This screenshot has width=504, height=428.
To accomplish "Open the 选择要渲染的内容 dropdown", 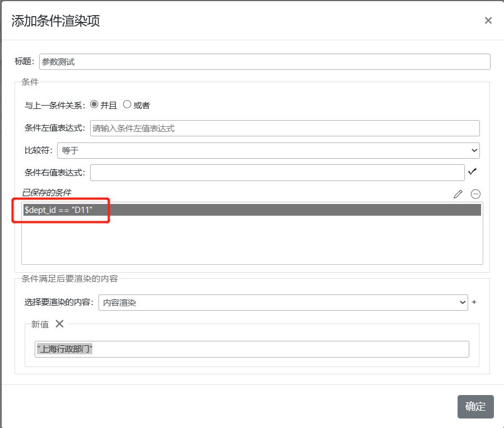I will click(x=283, y=302).
